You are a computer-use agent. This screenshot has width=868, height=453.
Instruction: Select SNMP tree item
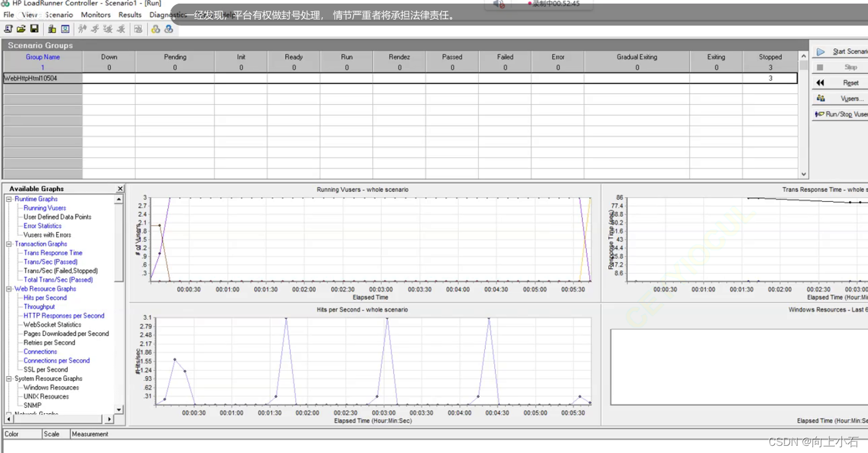[x=33, y=405]
